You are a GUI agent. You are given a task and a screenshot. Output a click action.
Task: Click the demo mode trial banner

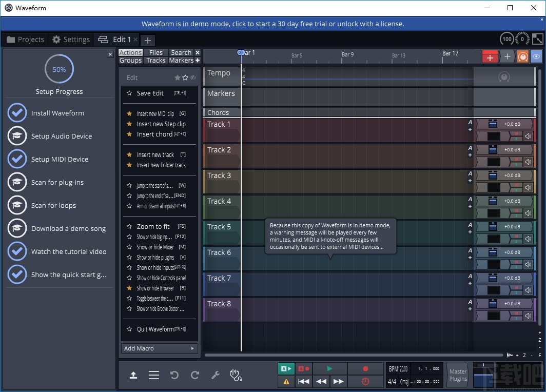point(273,24)
